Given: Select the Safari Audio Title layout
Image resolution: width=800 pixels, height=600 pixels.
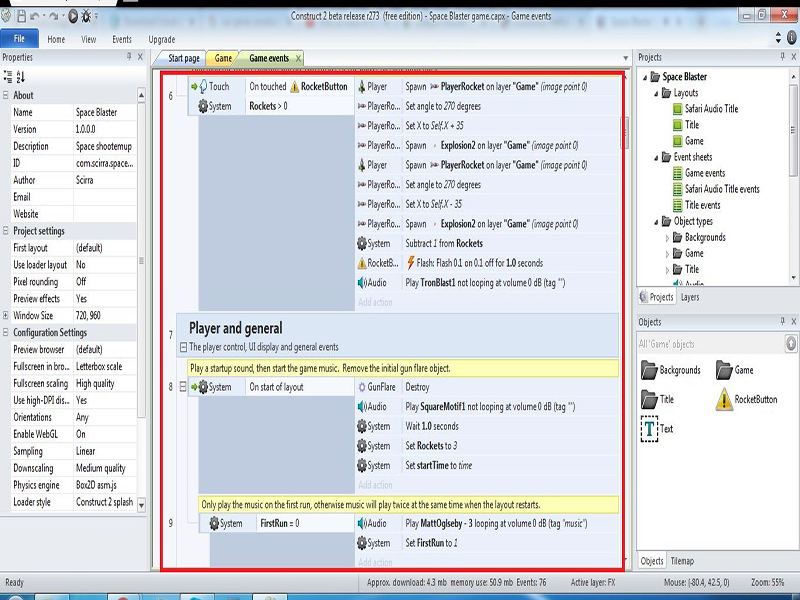Looking at the screenshot, I should pyautogui.click(x=705, y=109).
